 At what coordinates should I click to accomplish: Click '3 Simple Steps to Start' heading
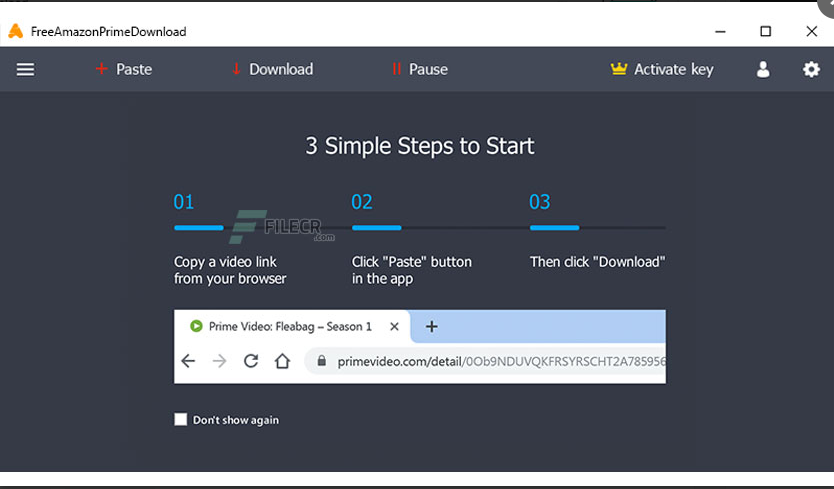point(420,146)
